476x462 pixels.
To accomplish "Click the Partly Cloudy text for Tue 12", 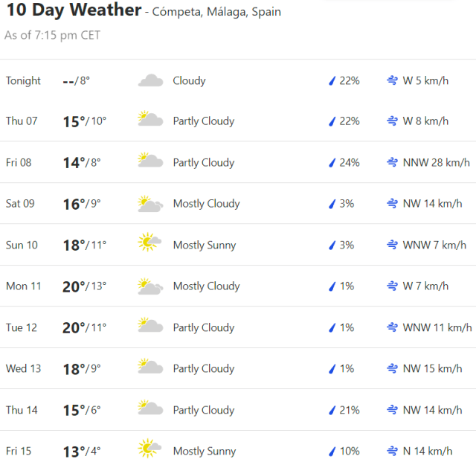I will (x=204, y=327).
